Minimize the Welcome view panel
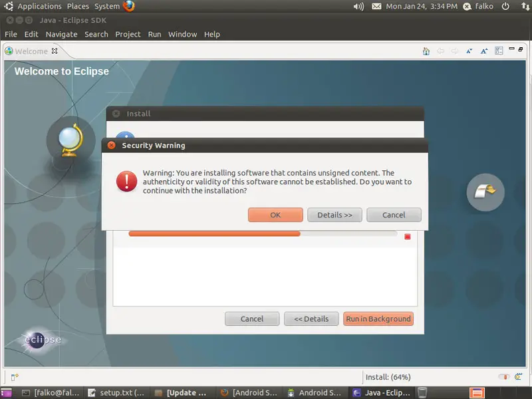Image resolution: width=532 pixels, height=399 pixels. [x=511, y=49]
